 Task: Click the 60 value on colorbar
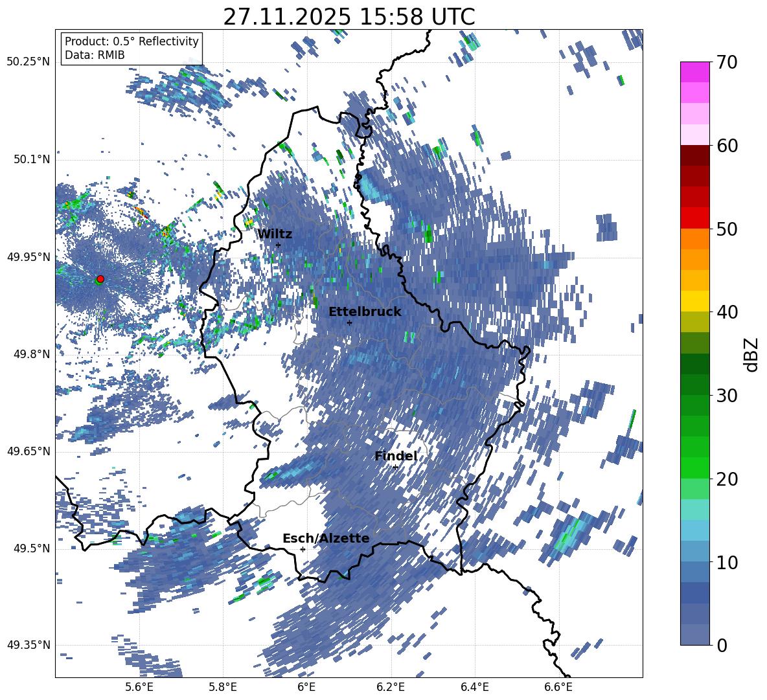point(727,145)
